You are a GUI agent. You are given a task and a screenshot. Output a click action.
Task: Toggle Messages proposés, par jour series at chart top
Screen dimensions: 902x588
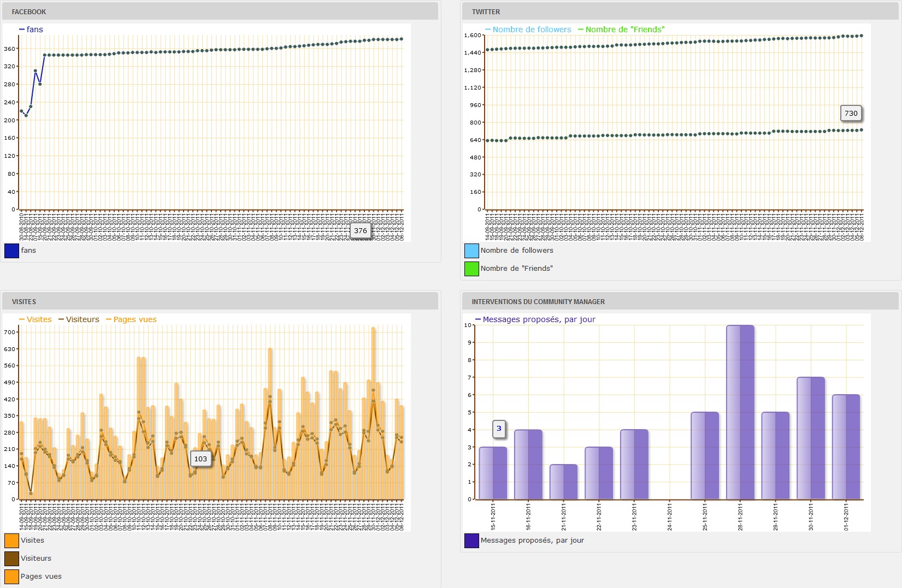click(535, 319)
